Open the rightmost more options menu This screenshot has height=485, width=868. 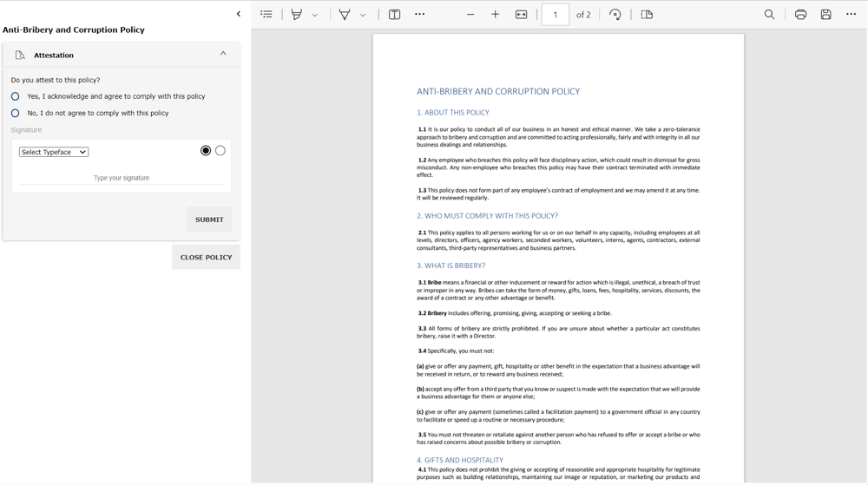pos(851,15)
